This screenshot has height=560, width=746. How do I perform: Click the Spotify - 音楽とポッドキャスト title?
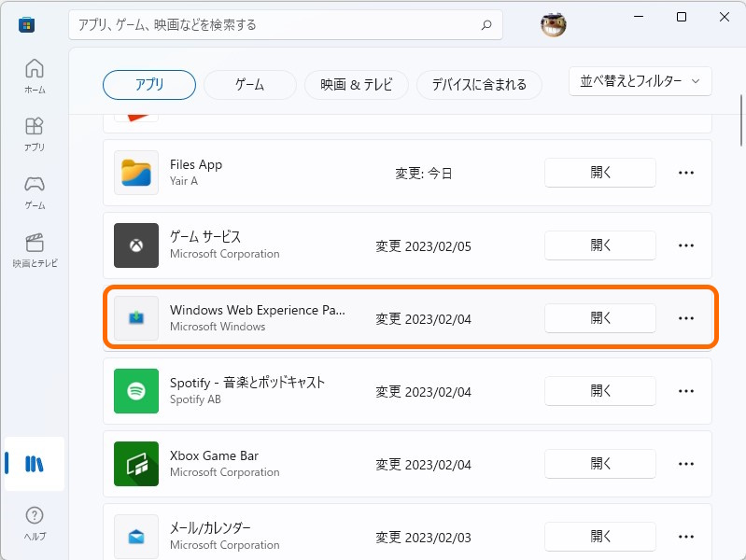pyautogui.click(x=247, y=383)
